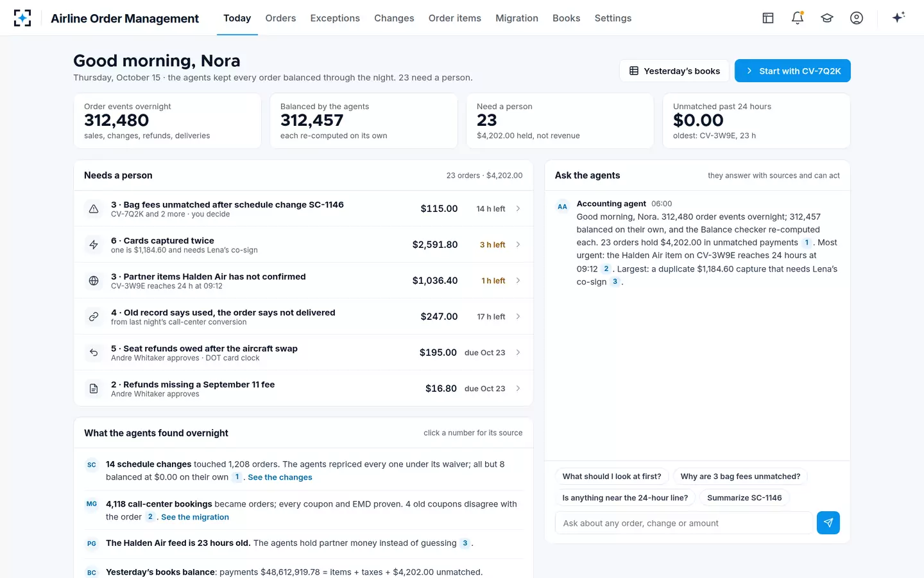Screen dimensions: 924x578
Task: Open the Changes tab
Action: point(394,18)
